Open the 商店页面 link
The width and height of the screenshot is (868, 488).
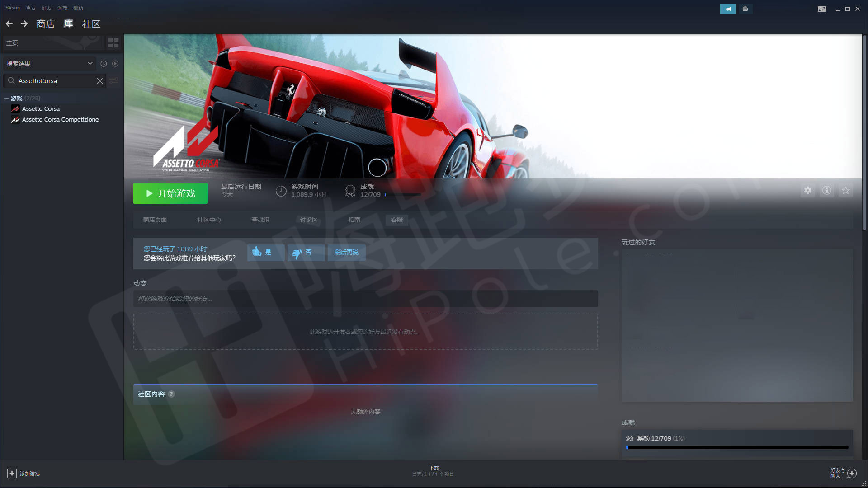coord(155,220)
